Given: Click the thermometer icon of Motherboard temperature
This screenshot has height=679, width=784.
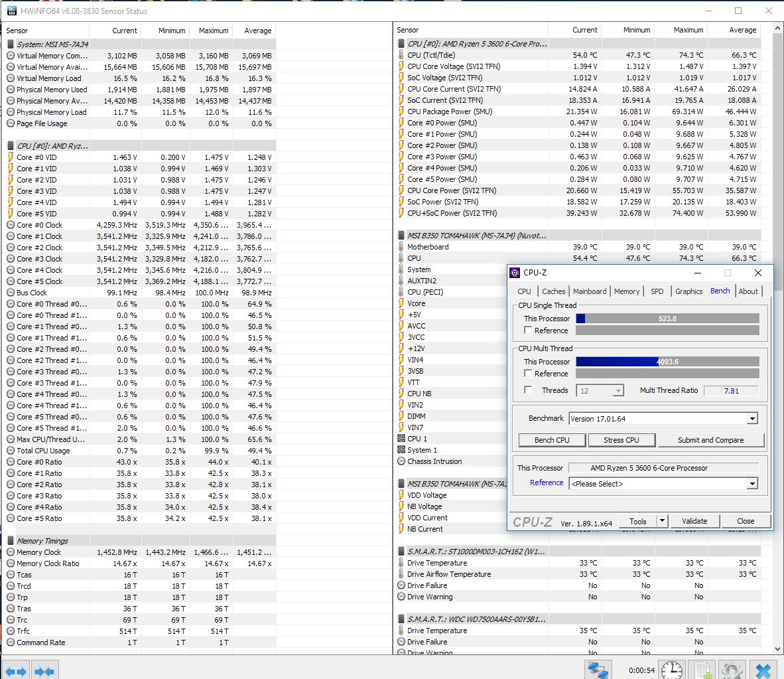Looking at the screenshot, I should coord(401,247).
